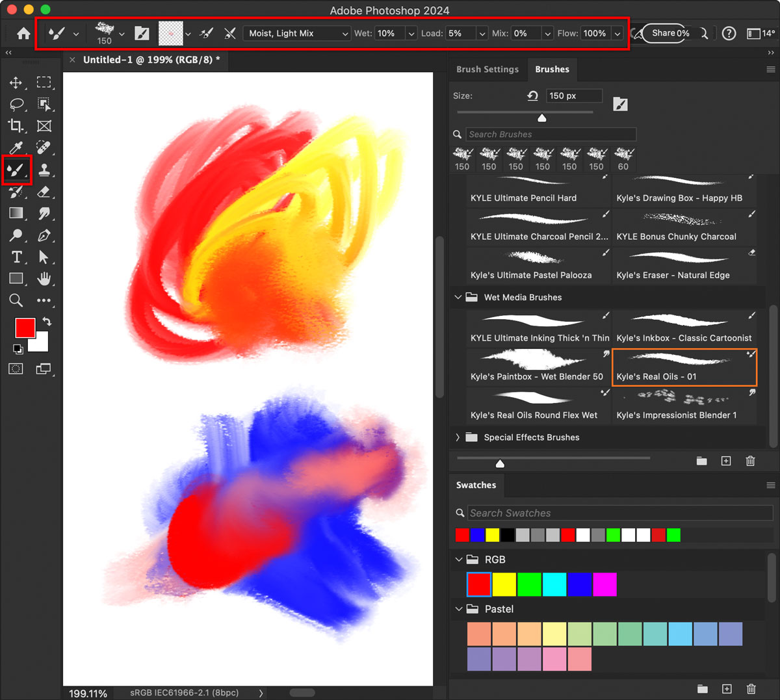Select the red swatch in the RGB group
Screen dimensions: 780x700
click(478, 584)
